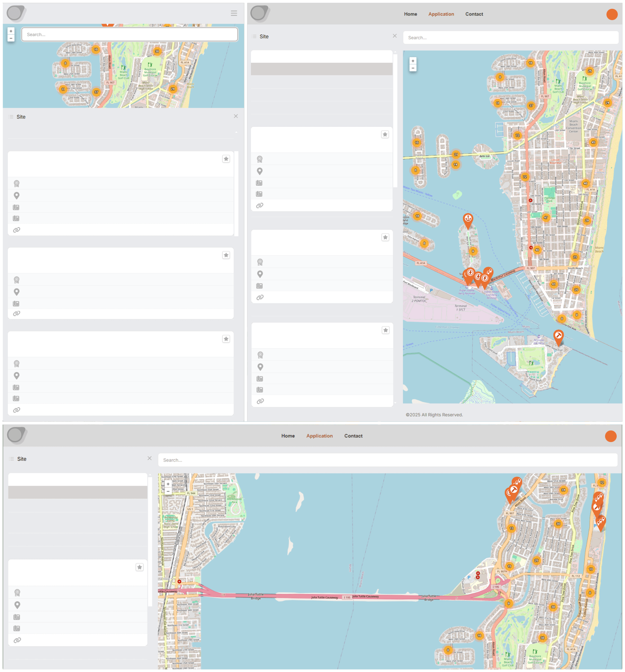Viewport: 625px width, 672px height.
Task: Click the orange avatar in top-right desktop view
Action: [x=612, y=14]
